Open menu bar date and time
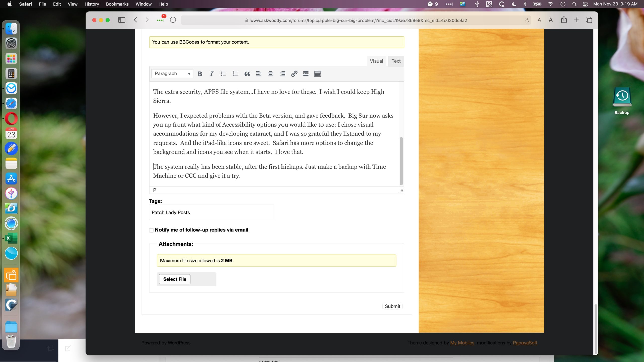 pyautogui.click(x=615, y=4)
